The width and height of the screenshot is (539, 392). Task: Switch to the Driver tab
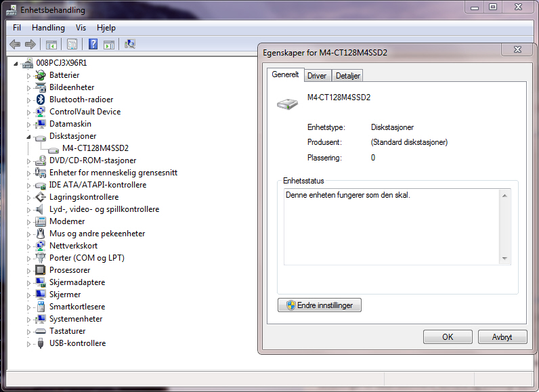pos(317,76)
